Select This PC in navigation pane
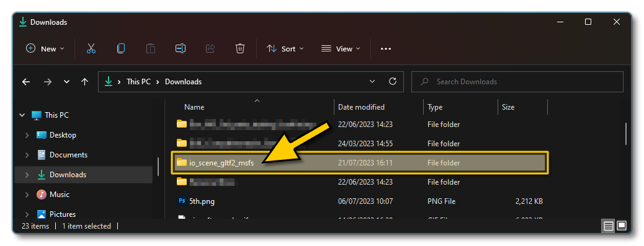 56,115
